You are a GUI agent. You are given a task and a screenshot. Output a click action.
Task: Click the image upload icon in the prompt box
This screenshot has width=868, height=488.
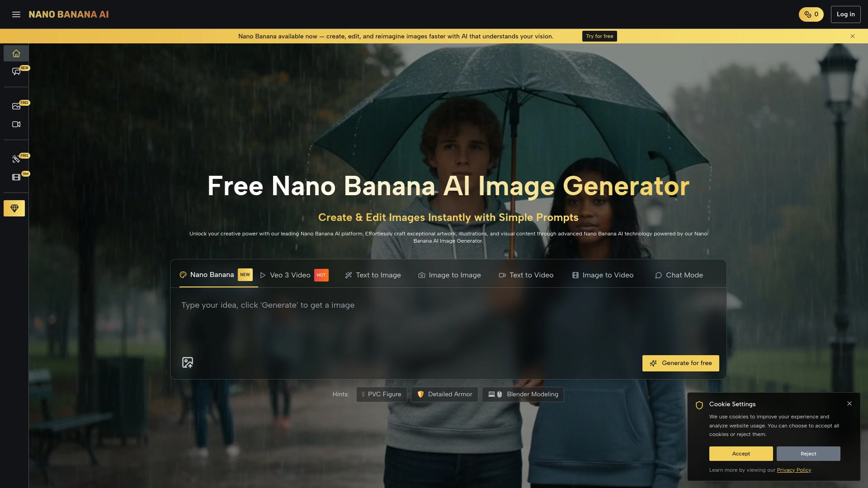188,362
